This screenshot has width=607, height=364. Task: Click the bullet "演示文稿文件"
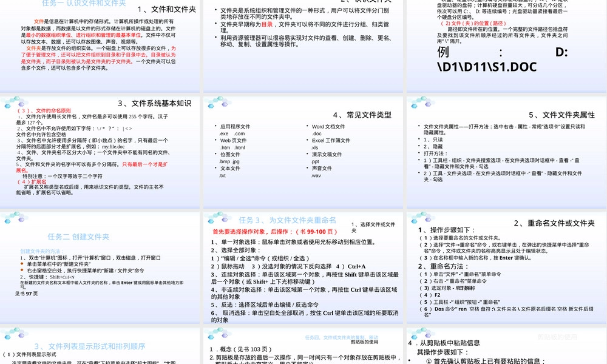327,154
